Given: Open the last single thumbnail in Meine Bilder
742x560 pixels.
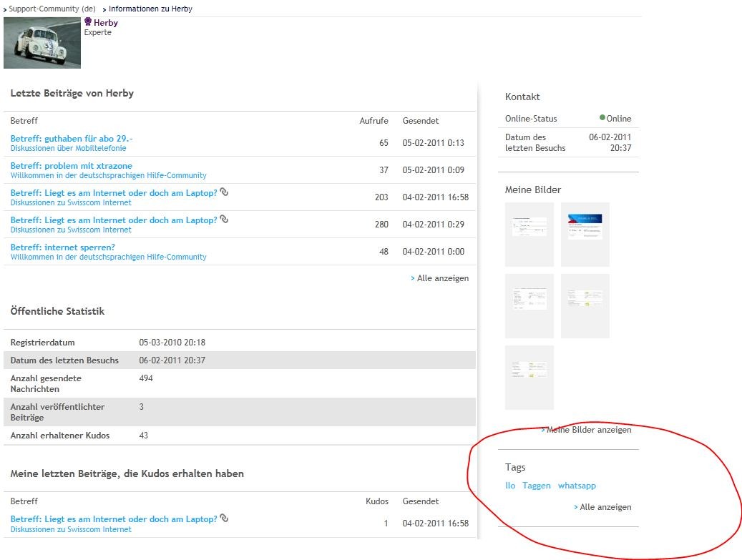Looking at the screenshot, I should (x=529, y=377).
